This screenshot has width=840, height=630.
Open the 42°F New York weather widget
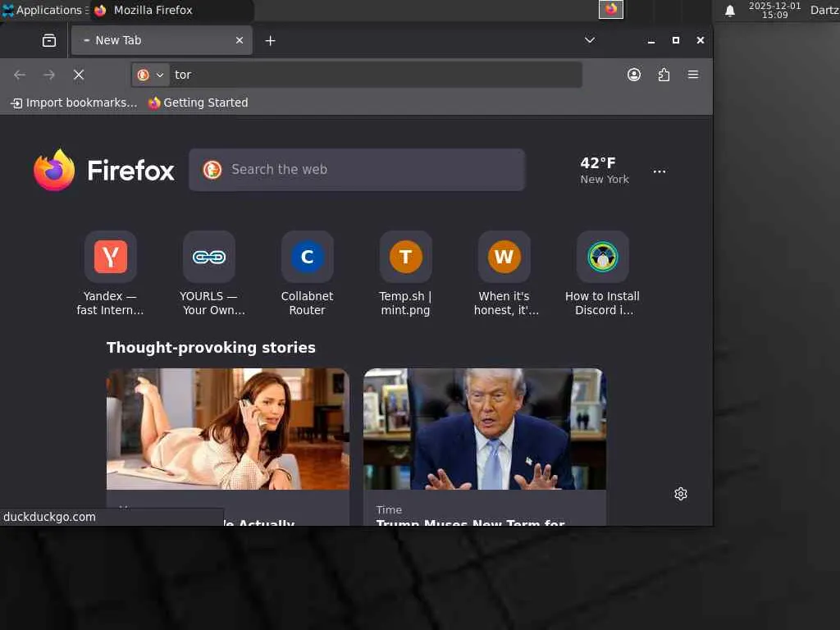click(605, 171)
